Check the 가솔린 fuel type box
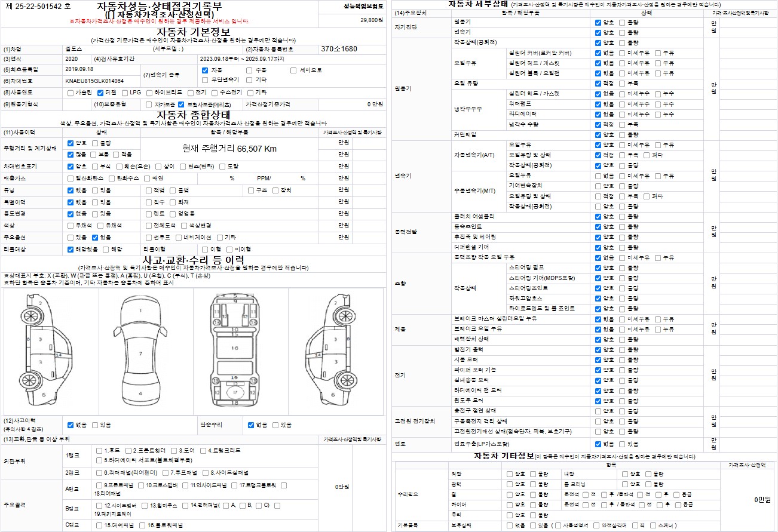This screenshot has height=532, width=778. coord(71,93)
